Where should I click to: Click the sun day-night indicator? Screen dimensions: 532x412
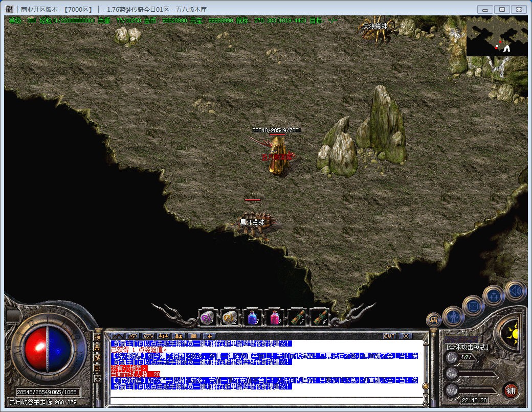pyautogui.click(x=511, y=335)
